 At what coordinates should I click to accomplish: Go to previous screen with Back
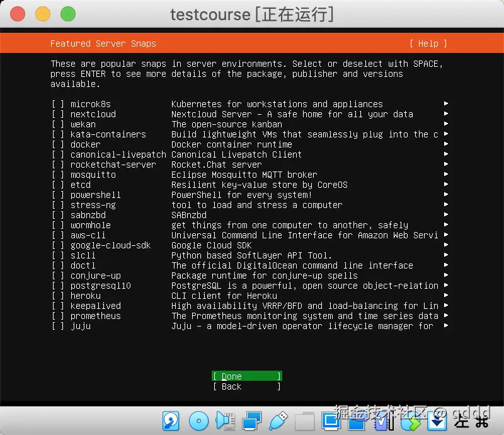tap(246, 386)
